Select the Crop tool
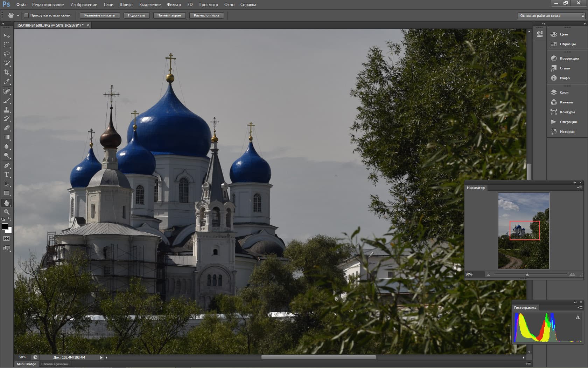This screenshot has height=368, width=588. [7, 72]
